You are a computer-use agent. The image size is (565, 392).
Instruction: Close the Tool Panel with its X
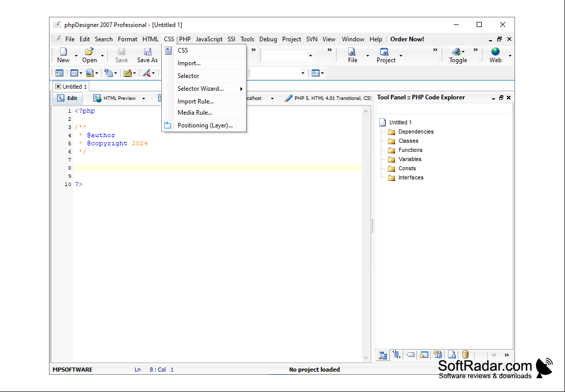[x=509, y=97]
